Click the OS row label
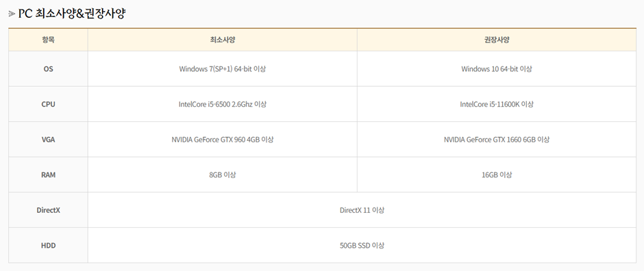This screenshot has height=271, width=644. [x=48, y=69]
